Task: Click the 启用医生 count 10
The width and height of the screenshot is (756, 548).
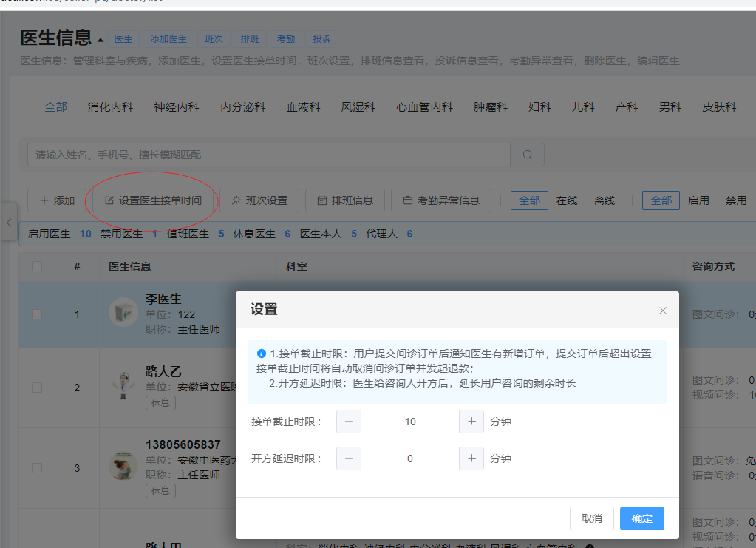Action: (86, 234)
